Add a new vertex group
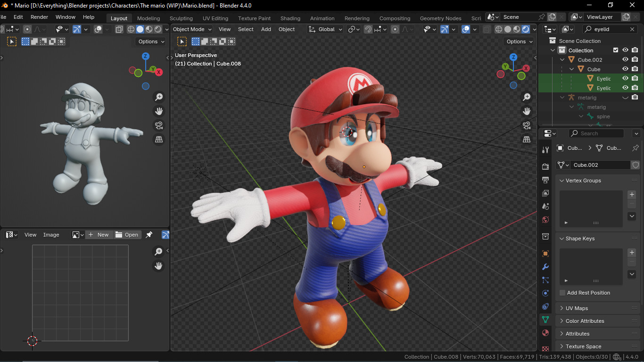This screenshot has height=362, width=644. (632, 195)
